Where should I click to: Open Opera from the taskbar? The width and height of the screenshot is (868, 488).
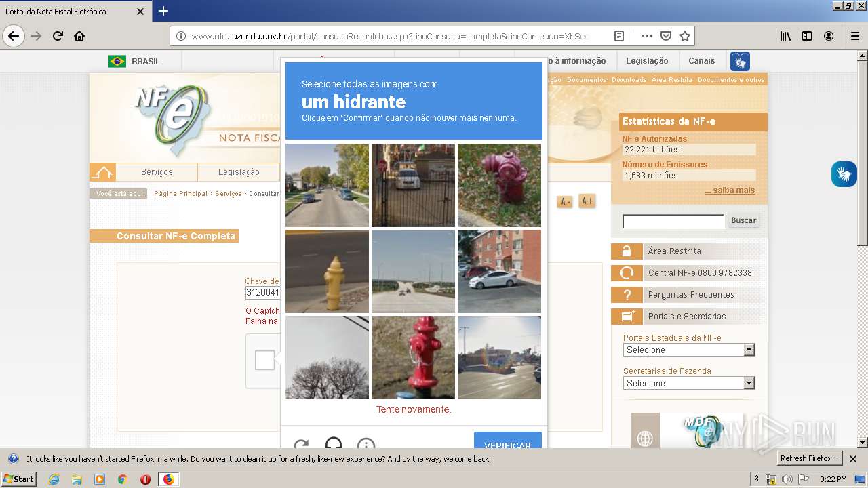point(145,479)
